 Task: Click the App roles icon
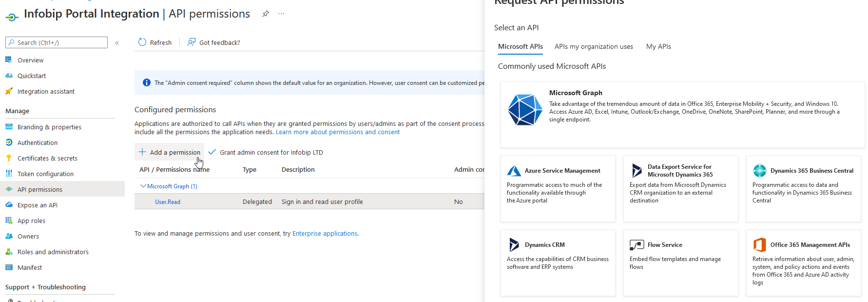[x=9, y=221]
